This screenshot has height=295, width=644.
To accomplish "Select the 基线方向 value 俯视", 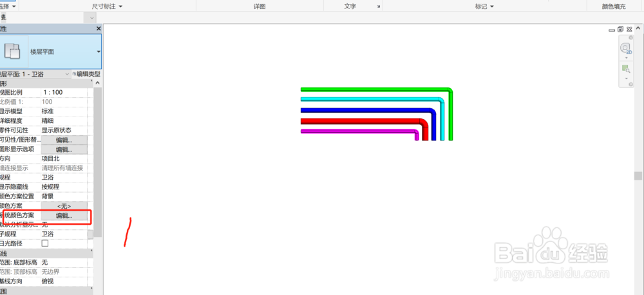I will 64,281.
